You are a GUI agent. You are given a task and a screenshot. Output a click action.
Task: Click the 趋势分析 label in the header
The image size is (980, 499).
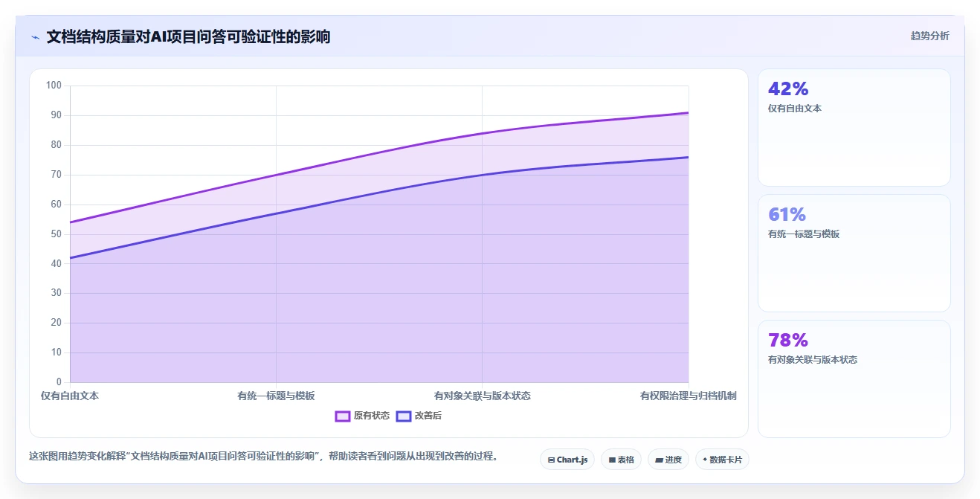929,36
